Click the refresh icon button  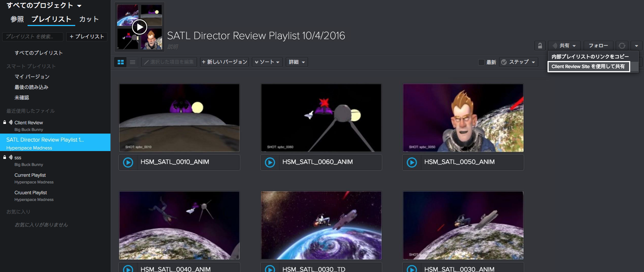click(x=622, y=46)
